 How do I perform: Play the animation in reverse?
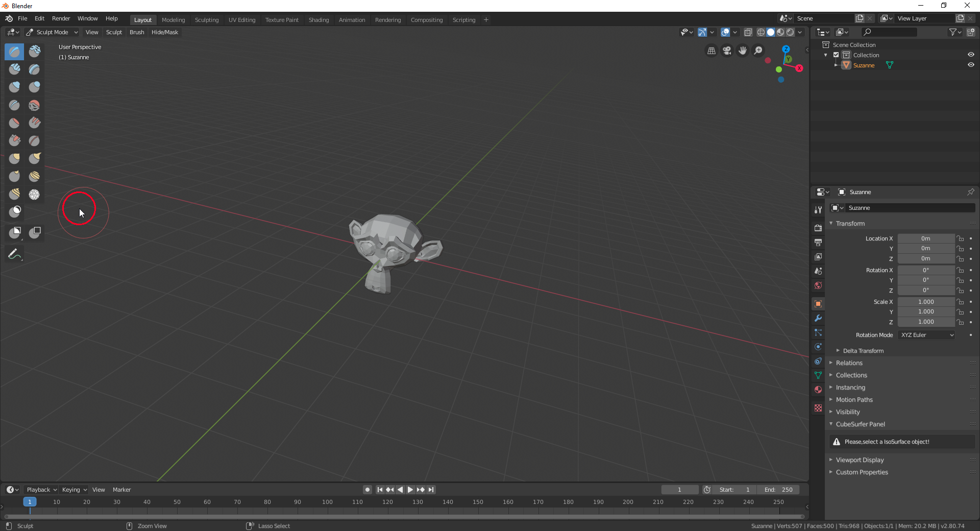[400, 490]
